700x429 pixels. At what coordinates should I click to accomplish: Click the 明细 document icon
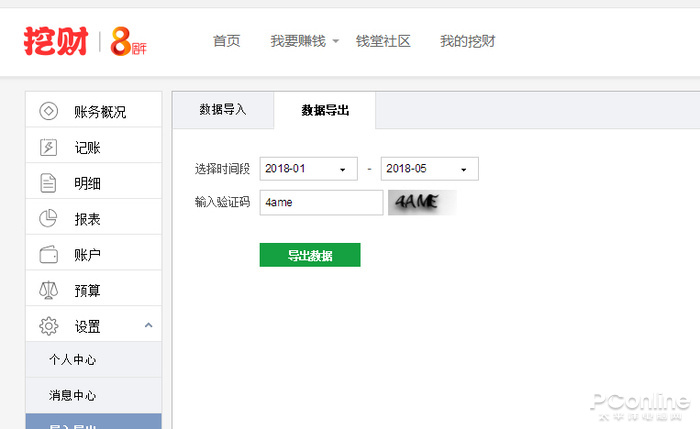click(48, 183)
